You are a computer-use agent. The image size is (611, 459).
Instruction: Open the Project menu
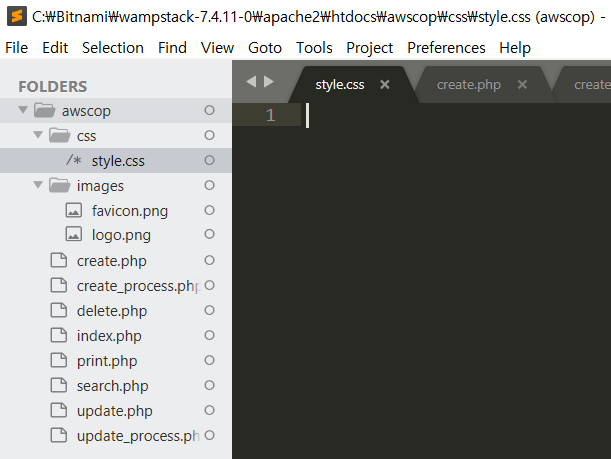[369, 48]
